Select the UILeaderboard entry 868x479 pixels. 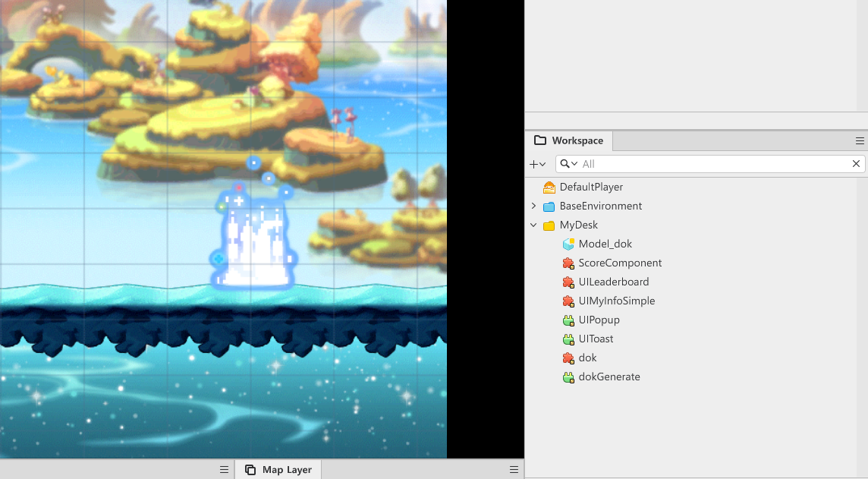coord(613,282)
